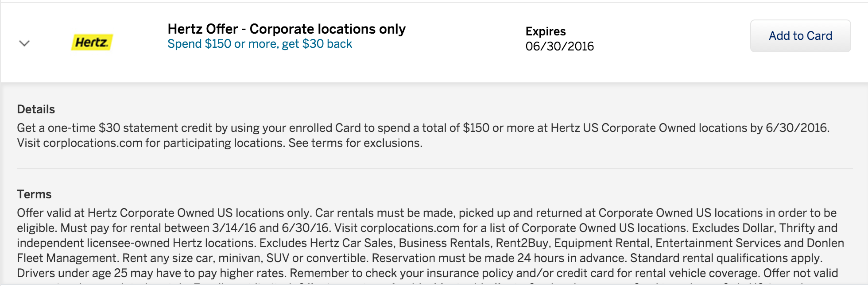Click the Details section heading
This screenshot has height=286, width=868.
pos(36,109)
